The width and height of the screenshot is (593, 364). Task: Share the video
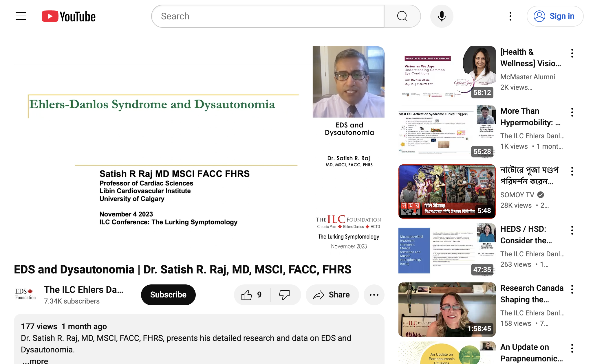tap(332, 295)
